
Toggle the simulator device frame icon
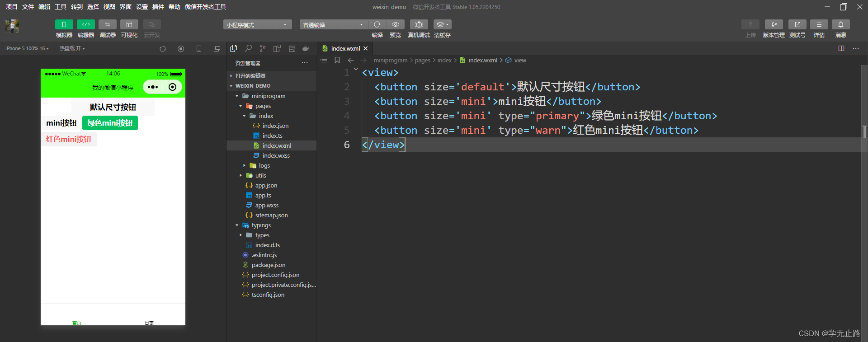[x=199, y=49]
